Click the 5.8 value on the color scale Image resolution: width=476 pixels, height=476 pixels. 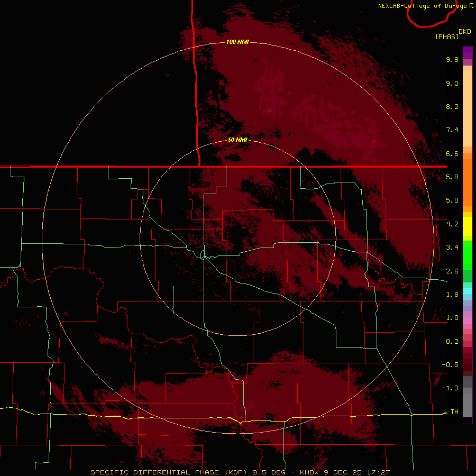[x=452, y=177]
